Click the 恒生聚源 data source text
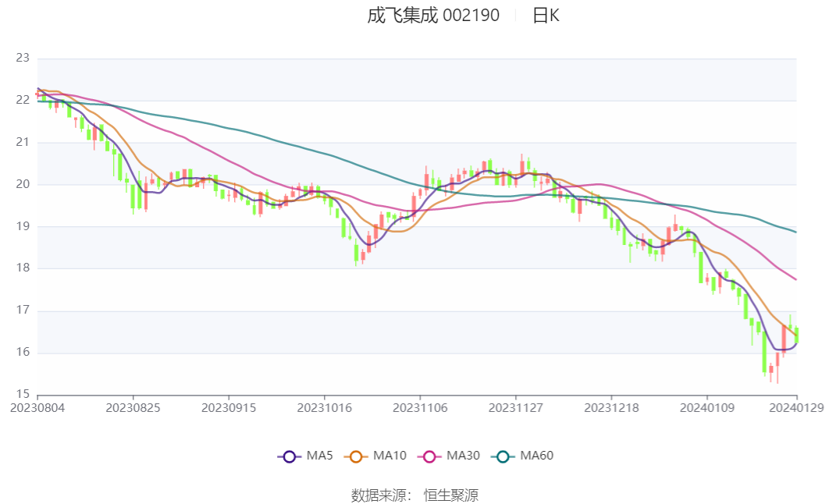 click(450, 495)
